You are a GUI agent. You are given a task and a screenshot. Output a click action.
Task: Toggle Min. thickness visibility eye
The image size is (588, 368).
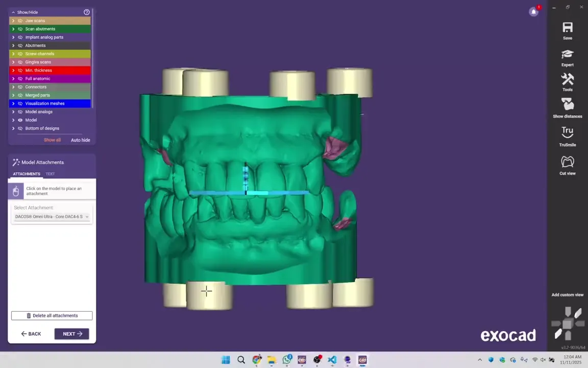(x=20, y=70)
